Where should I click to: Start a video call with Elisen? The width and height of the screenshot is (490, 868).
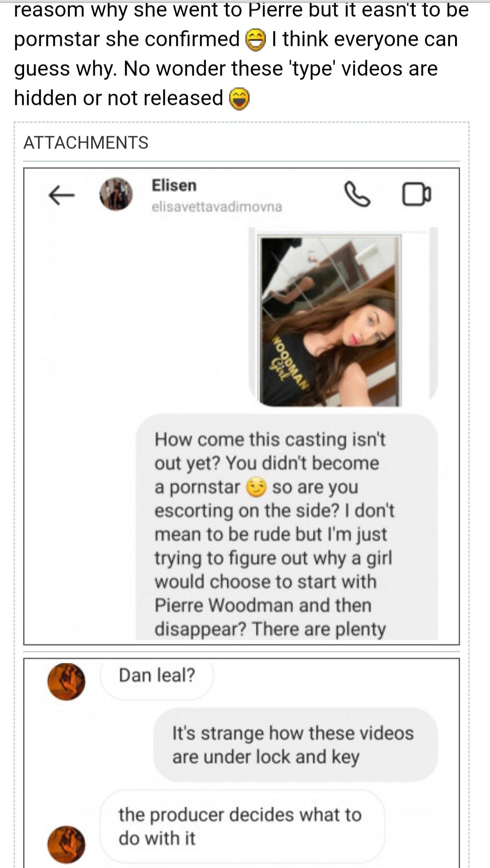click(416, 194)
